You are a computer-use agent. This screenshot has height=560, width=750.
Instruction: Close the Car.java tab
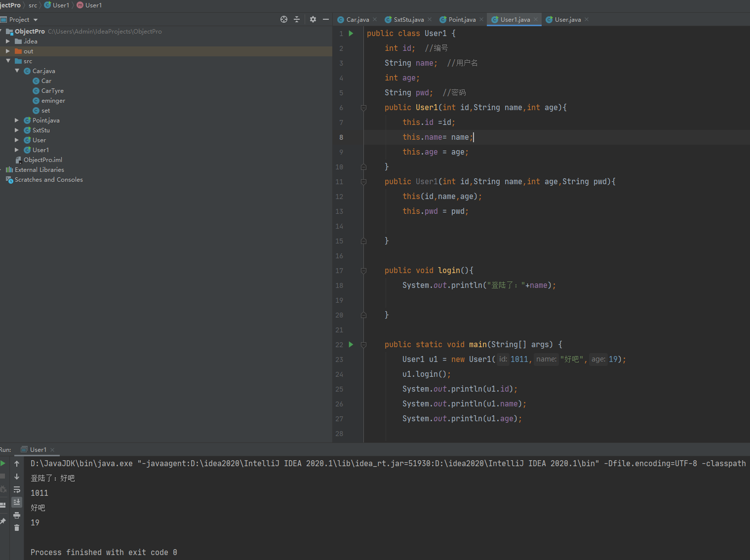click(375, 20)
